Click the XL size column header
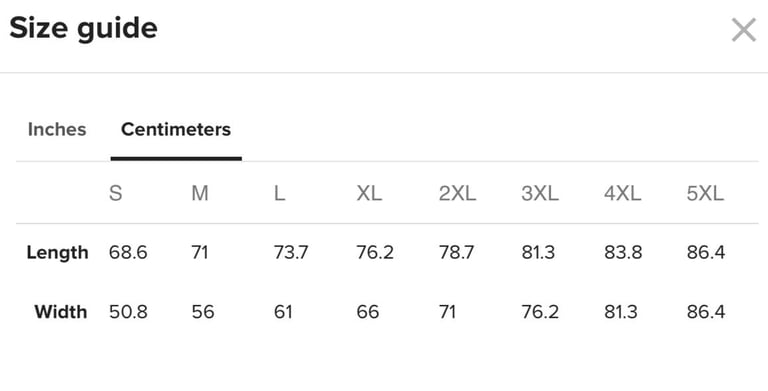 (369, 194)
